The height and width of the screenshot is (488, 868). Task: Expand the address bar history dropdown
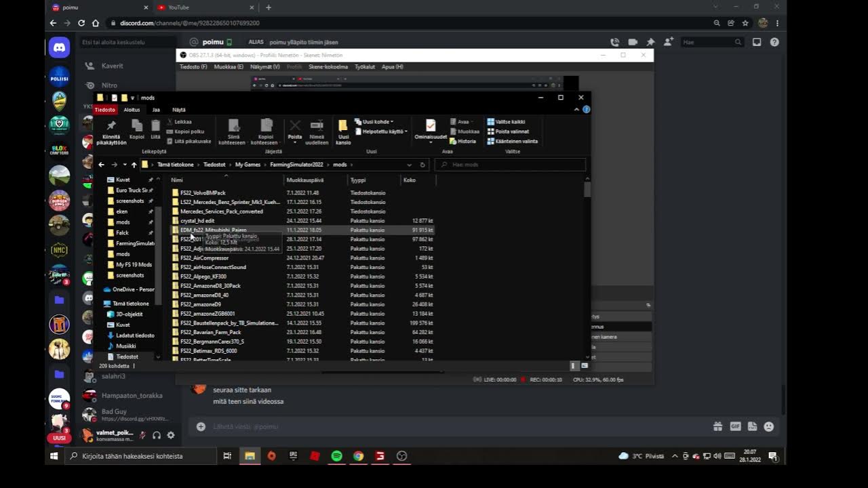point(409,165)
